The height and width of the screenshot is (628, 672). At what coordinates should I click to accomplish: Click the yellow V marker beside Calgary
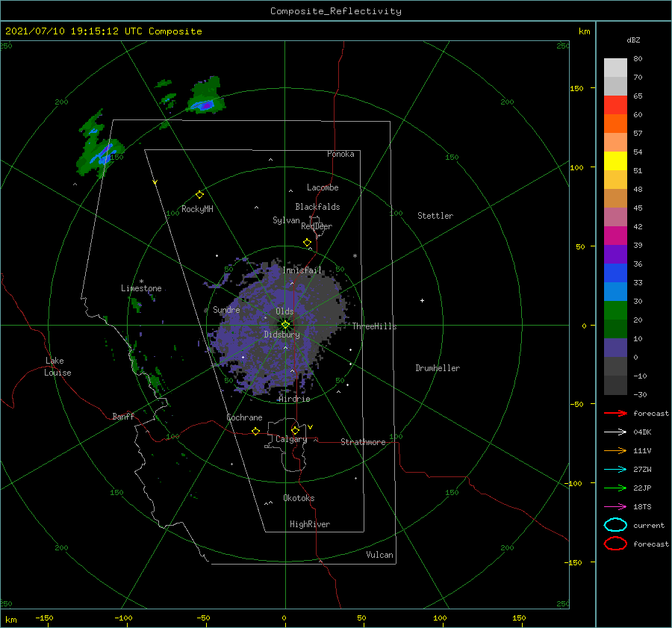[311, 427]
